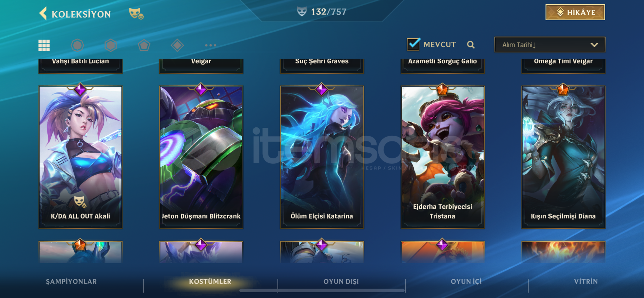644x298 pixels.
Task: Uncheck the MEVCUT checkbox
Action: (413, 44)
